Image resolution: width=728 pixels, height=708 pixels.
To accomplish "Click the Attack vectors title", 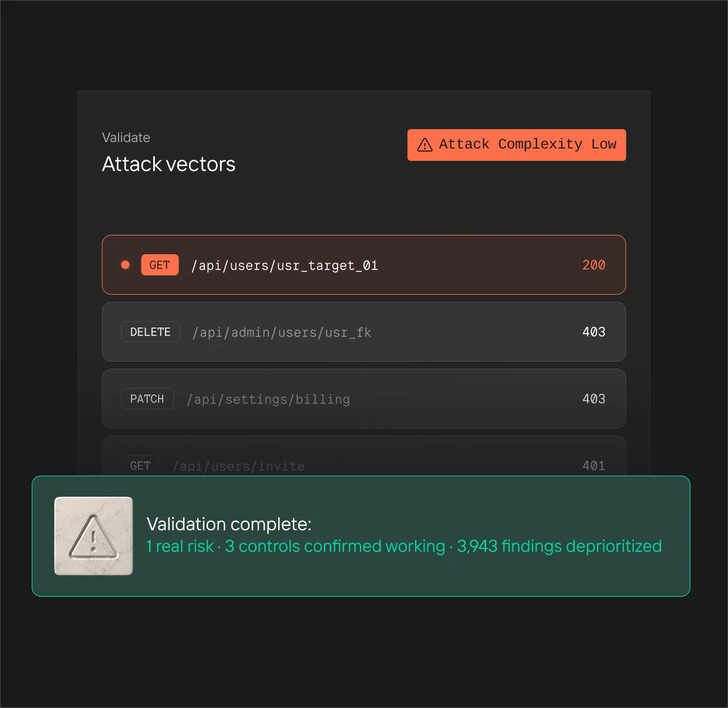I will click(x=168, y=164).
